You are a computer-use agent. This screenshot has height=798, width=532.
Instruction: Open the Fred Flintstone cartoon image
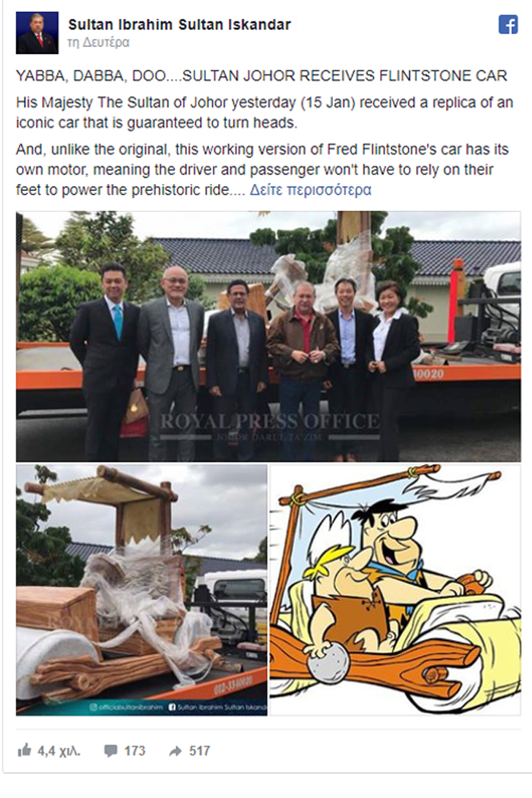[395, 590]
